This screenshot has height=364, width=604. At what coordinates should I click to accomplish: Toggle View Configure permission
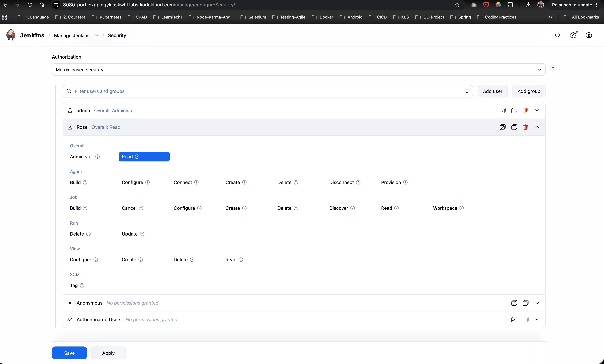click(80, 260)
